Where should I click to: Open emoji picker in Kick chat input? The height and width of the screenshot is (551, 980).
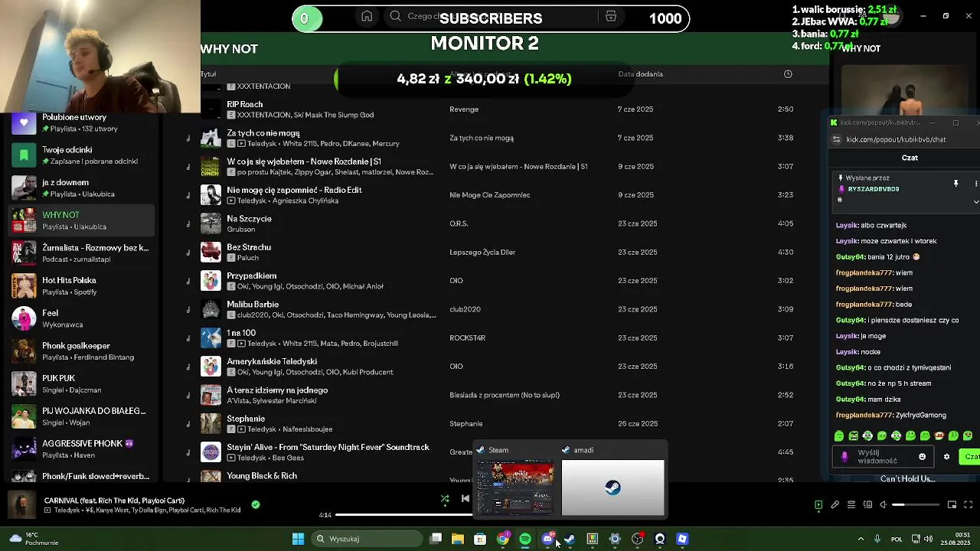tap(922, 457)
